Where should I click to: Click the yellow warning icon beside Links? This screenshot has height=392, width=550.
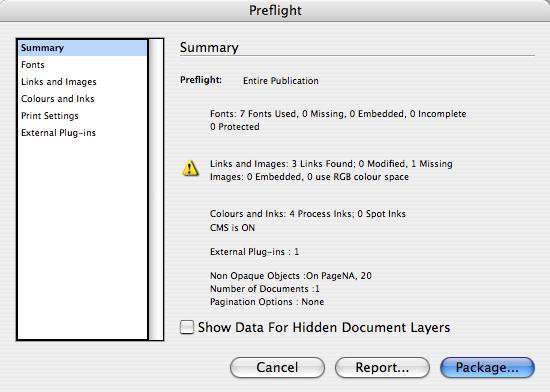coord(190,168)
